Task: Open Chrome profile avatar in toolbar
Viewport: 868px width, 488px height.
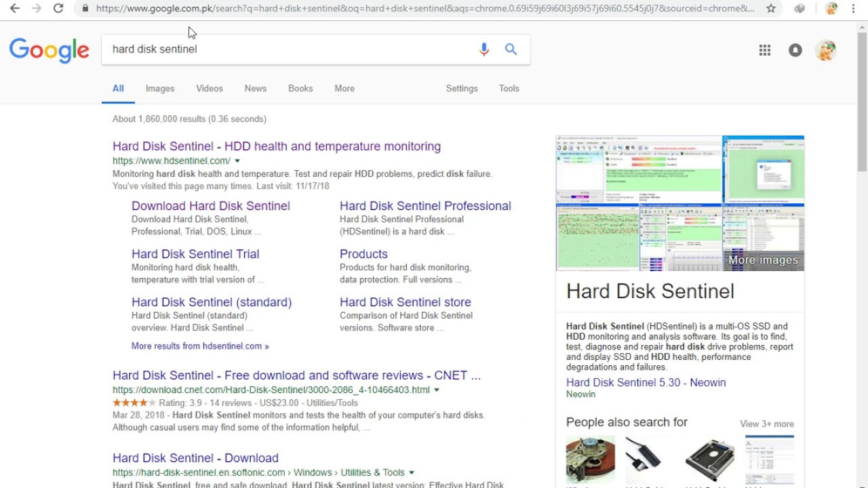Action: (831, 8)
